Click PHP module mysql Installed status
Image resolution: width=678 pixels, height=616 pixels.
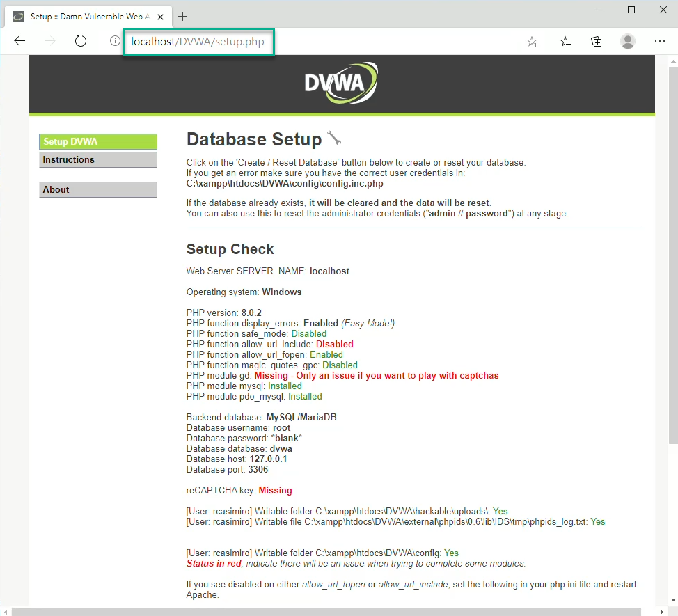[x=285, y=386]
